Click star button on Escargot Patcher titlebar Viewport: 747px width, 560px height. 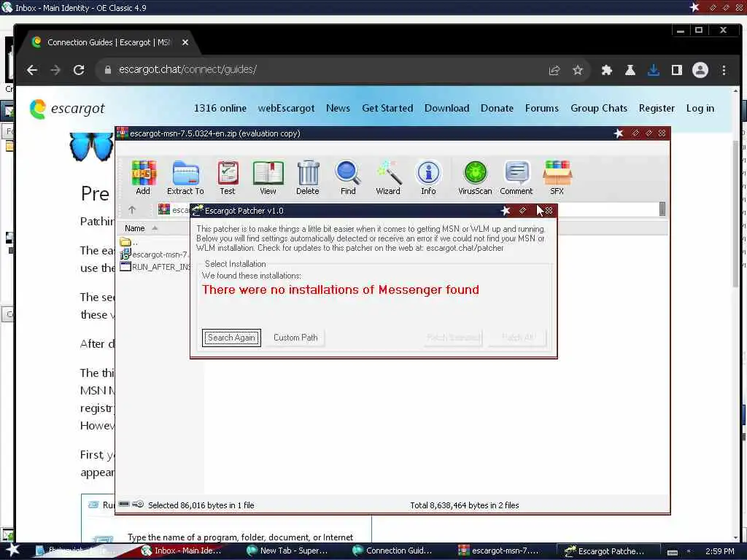point(505,211)
